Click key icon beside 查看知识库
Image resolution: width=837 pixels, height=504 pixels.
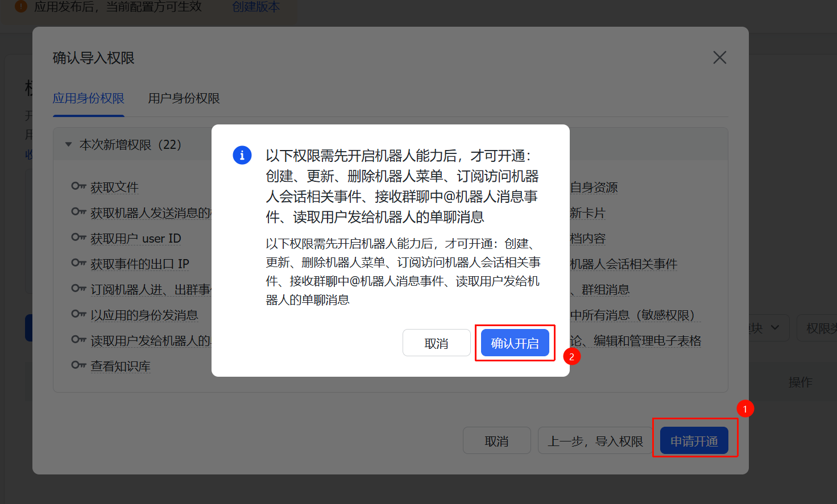click(x=78, y=365)
